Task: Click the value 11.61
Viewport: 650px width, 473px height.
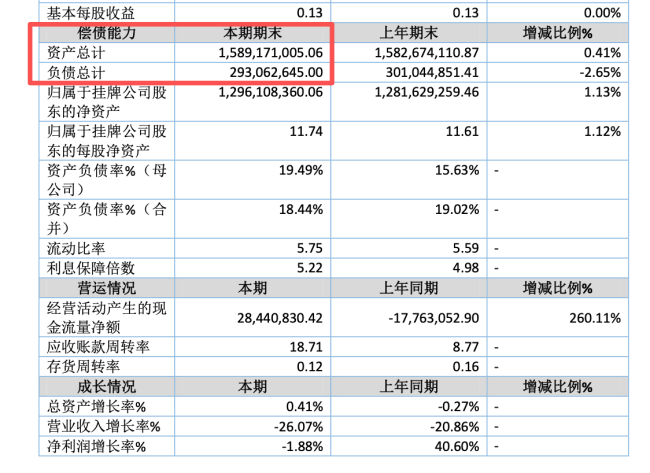Action: point(462,131)
